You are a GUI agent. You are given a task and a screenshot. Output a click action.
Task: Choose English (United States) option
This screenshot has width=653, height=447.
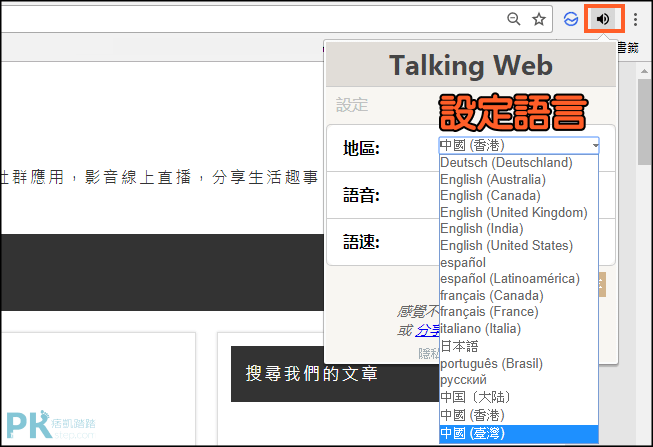519,245
